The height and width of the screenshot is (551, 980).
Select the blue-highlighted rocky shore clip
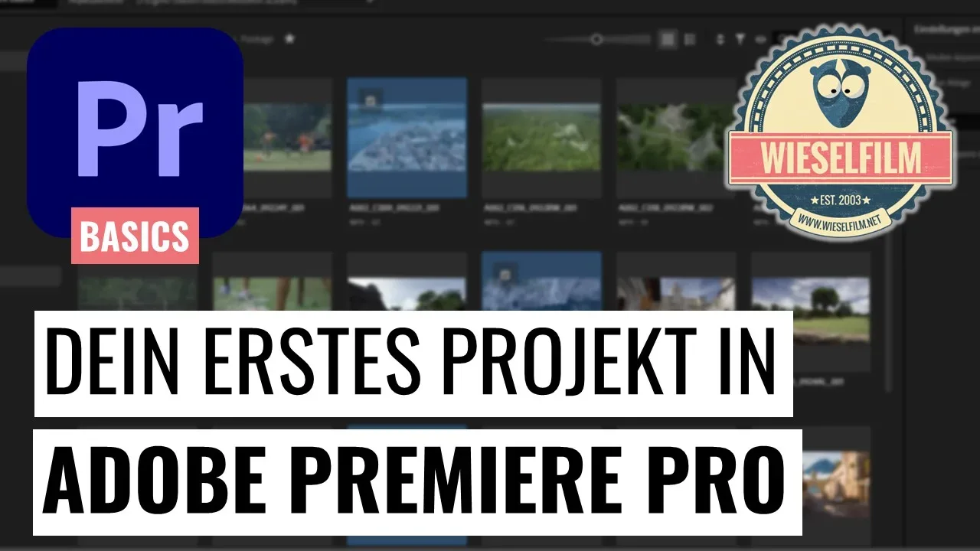pos(407,137)
